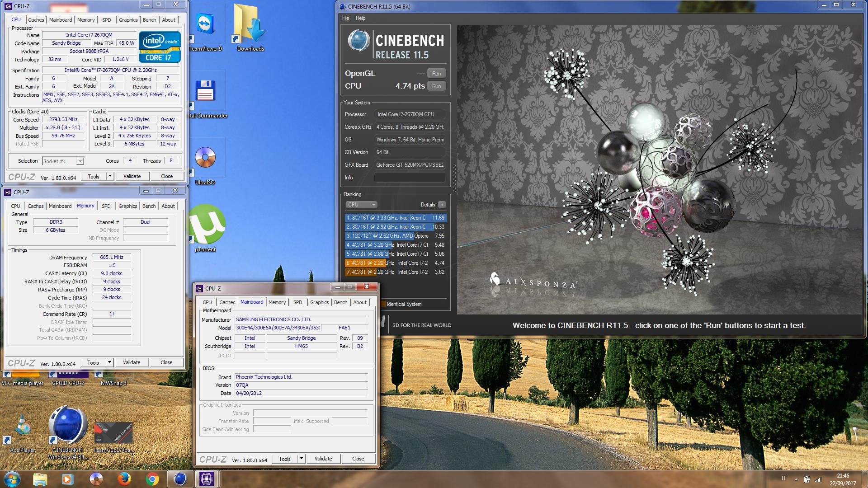Click the Core Speed value 2793.33 MHz

coord(64,120)
